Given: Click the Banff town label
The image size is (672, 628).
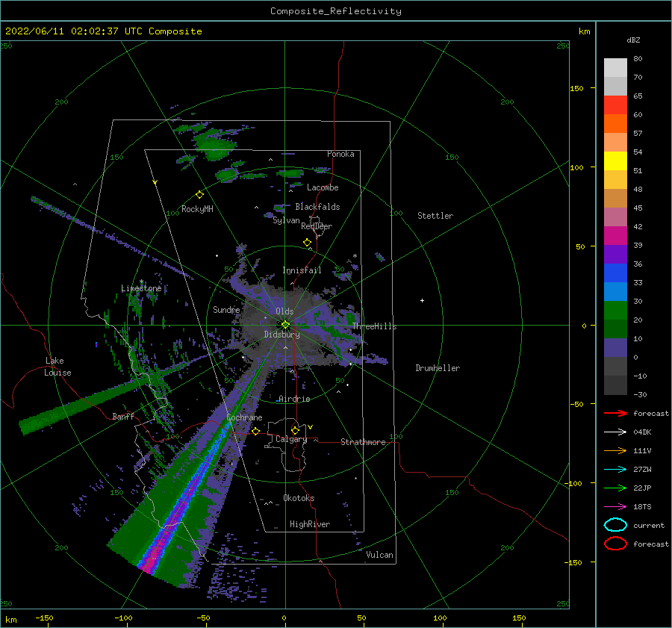Looking at the screenshot, I should [x=123, y=417].
